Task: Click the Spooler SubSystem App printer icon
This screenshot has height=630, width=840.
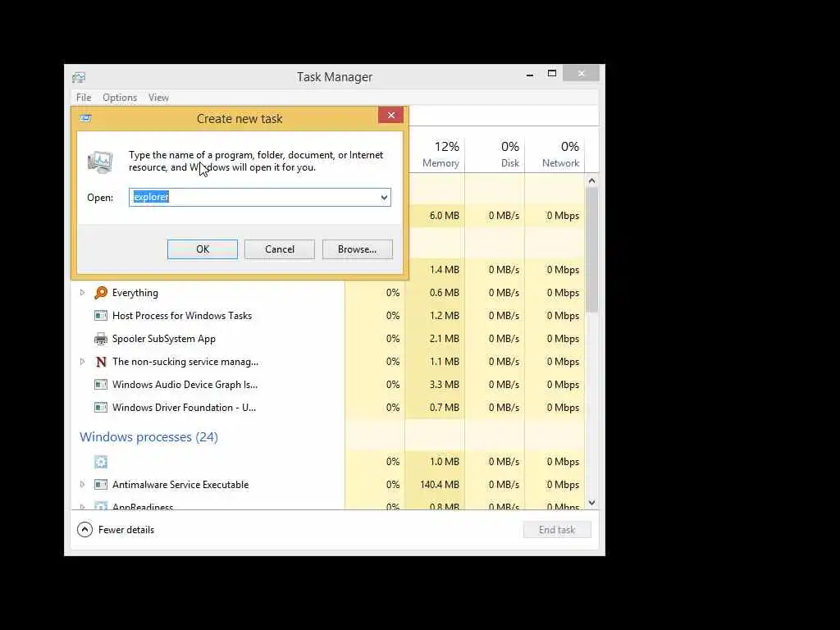Action: click(101, 339)
